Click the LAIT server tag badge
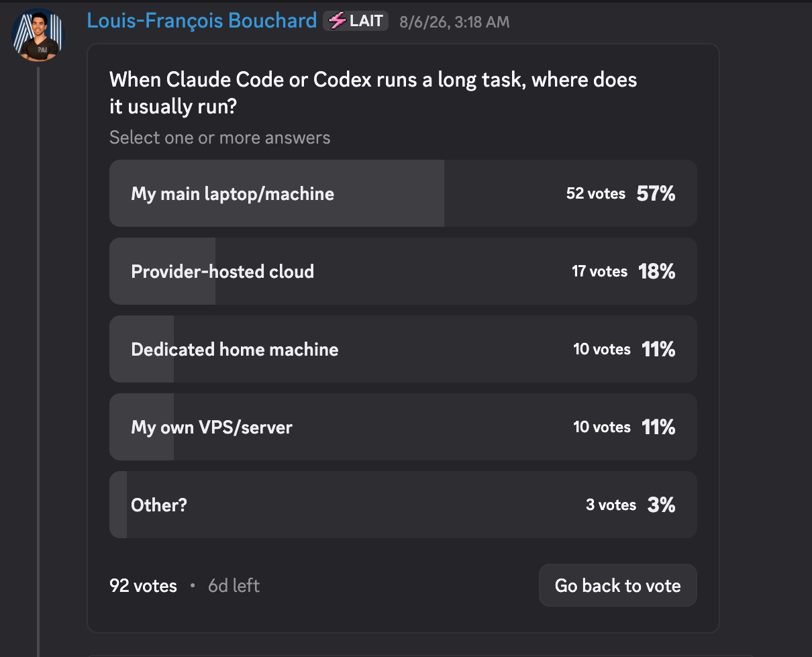Viewport: 812px width, 657px height. pos(356,21)
